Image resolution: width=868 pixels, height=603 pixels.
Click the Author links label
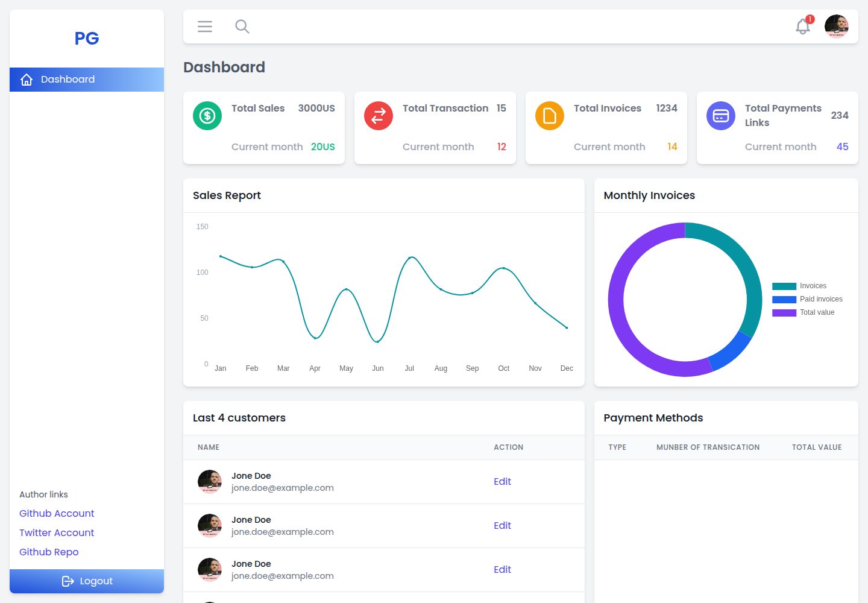(x=43, y=494)
